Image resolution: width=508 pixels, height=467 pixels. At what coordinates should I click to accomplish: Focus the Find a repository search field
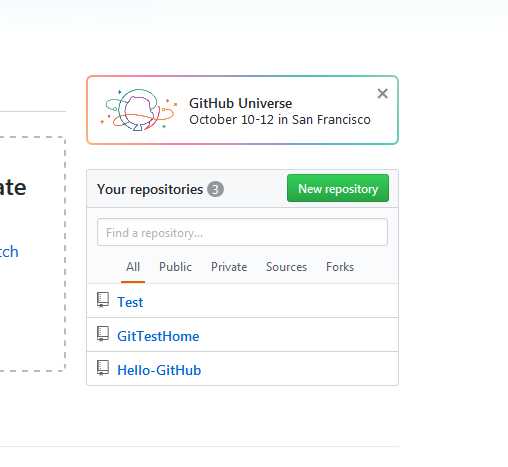242,232
